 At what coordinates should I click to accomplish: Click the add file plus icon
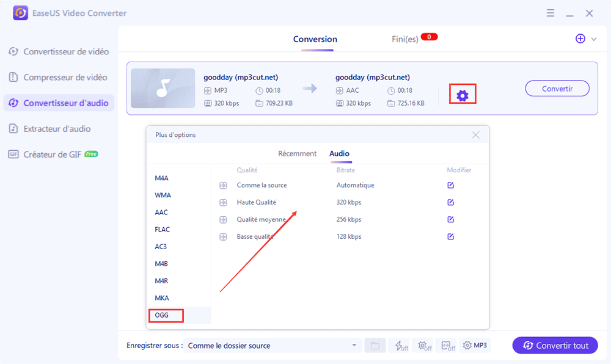pos(580,38)
